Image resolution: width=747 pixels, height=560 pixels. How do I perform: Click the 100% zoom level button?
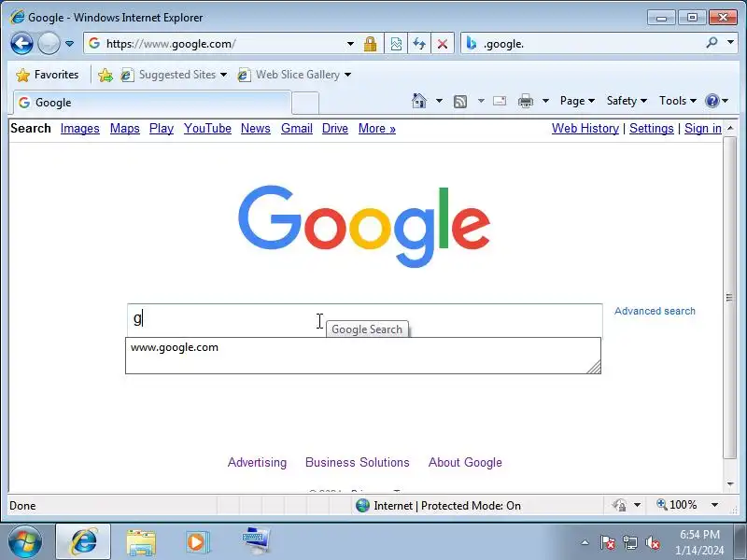pos(677,505)
